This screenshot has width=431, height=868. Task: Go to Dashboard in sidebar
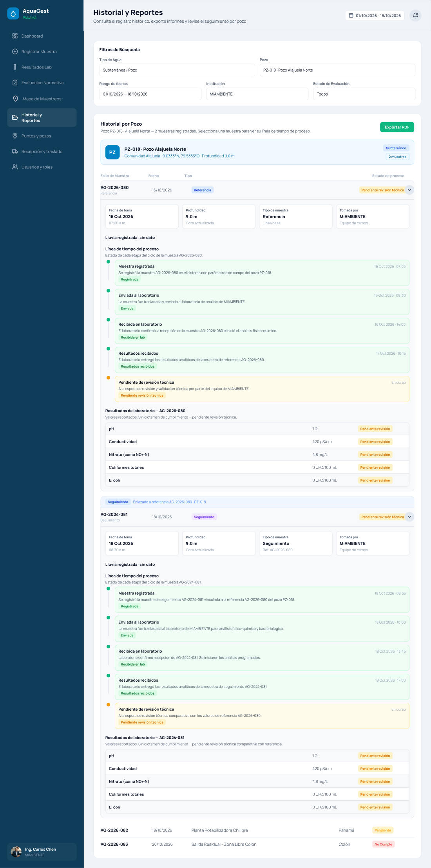(42, 36)
